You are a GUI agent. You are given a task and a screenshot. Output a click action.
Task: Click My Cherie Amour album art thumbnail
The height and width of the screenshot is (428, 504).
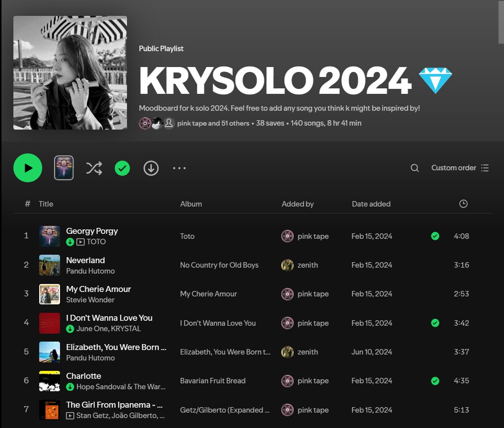(50, 294)
